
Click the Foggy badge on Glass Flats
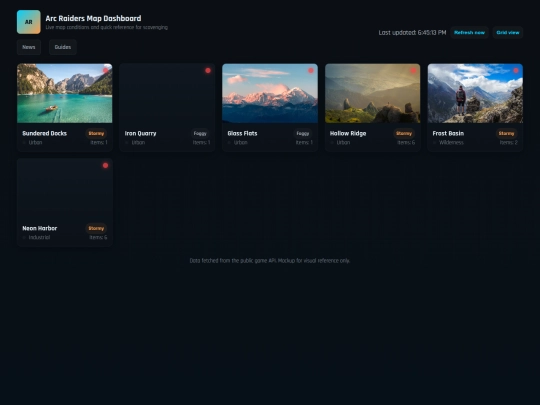(303, 133)
